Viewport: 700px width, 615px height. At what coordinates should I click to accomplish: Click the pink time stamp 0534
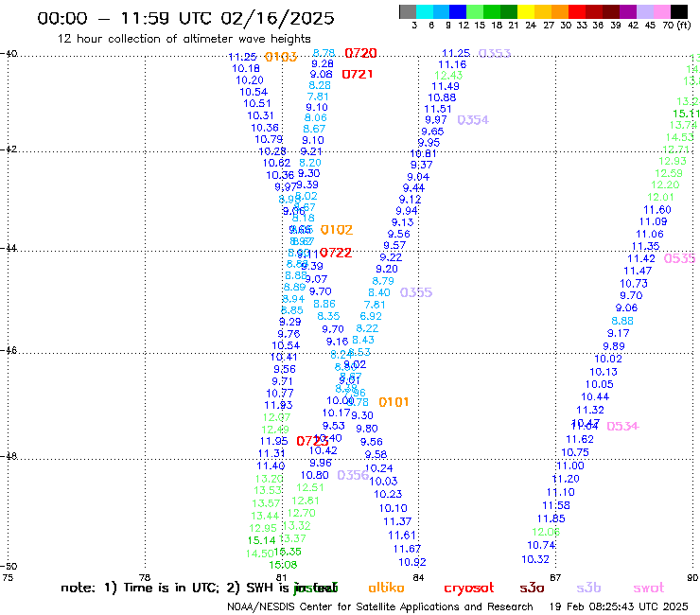pyautogui.click(x=622, y=426)
